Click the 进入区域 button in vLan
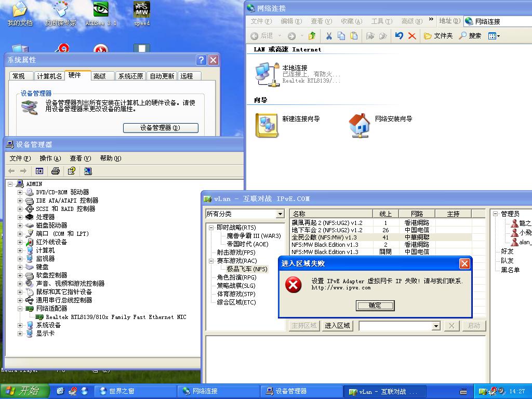This screenshot has height=399, width=532. click(x=337, y=326)
